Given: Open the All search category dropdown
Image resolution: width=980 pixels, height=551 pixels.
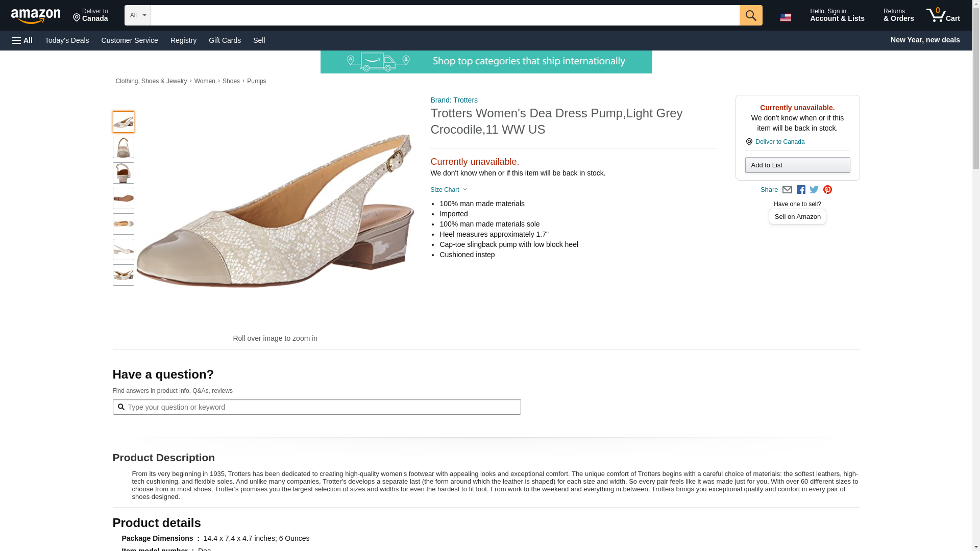Looking at the screenshot, I should [138, 15].
